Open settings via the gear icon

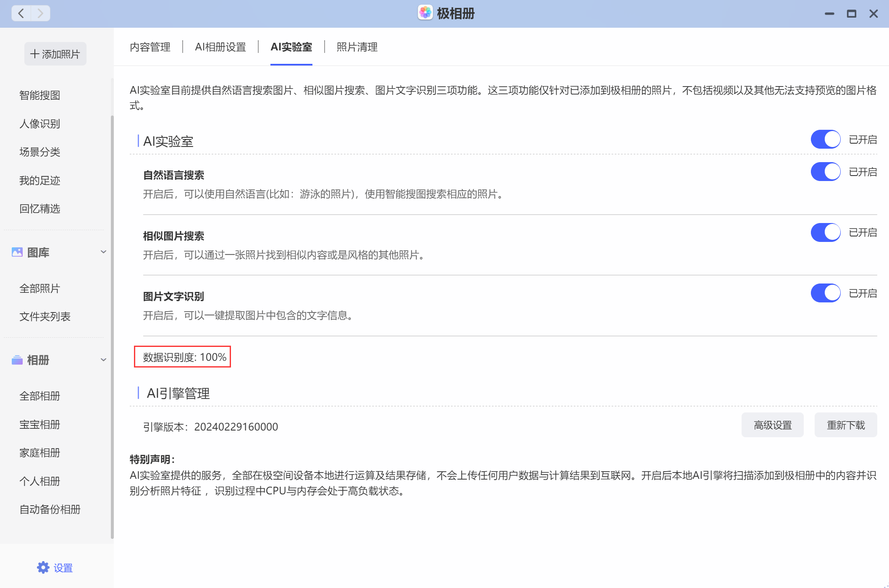pyautogui.click(x=43, y=568)
